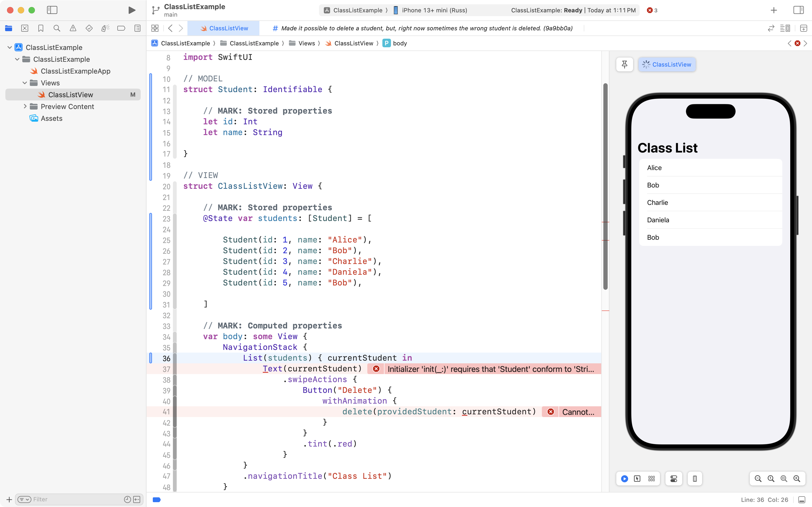The image size is (812, 507).
Task: Collapse the ClassListExample project root
Action: [x=10, y=47]
